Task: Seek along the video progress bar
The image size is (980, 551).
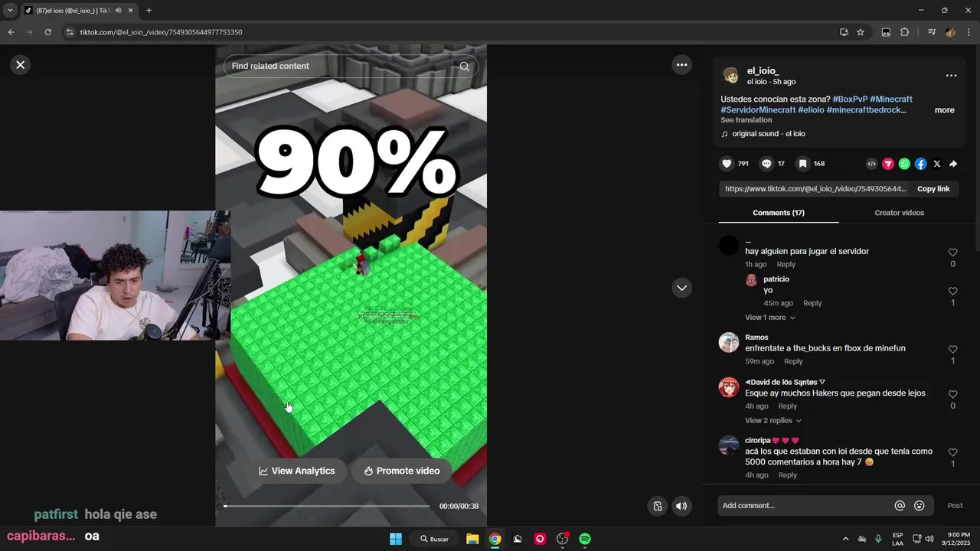Action: pos(327,506)
